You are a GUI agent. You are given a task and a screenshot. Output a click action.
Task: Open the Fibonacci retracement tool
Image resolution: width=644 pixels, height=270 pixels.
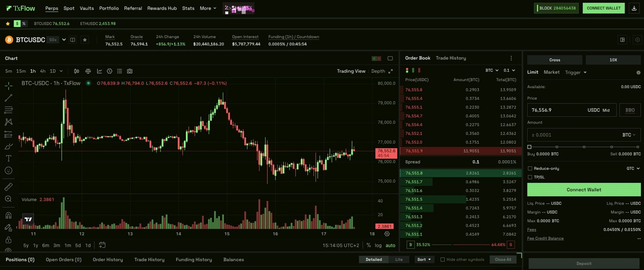(9, 110)
